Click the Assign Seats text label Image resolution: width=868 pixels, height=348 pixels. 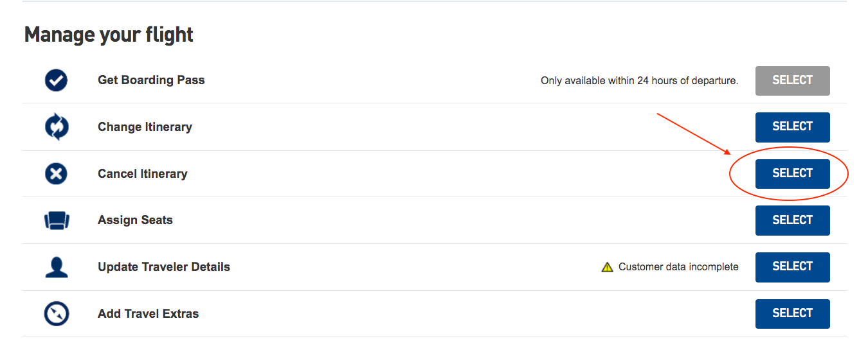[x=135, y=220]
